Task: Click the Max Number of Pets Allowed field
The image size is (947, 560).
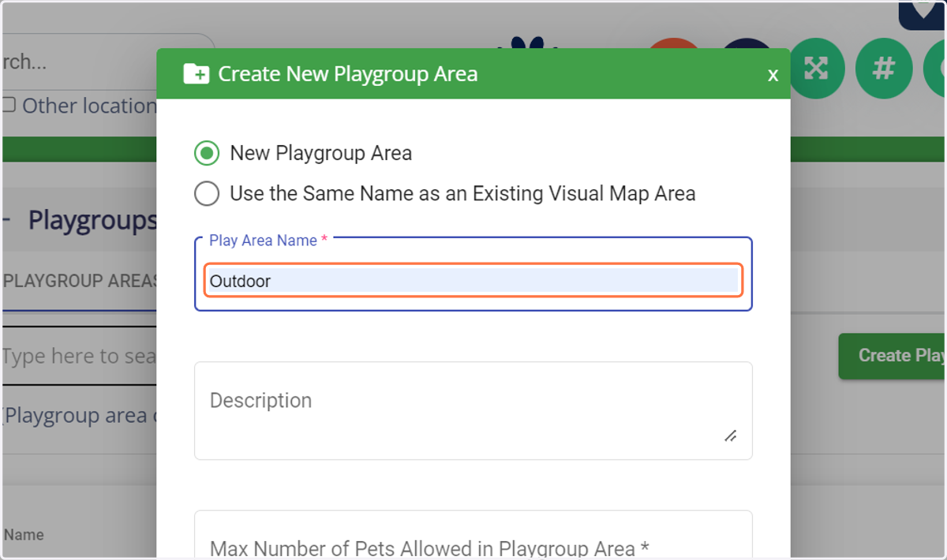Action: [473, 536]
